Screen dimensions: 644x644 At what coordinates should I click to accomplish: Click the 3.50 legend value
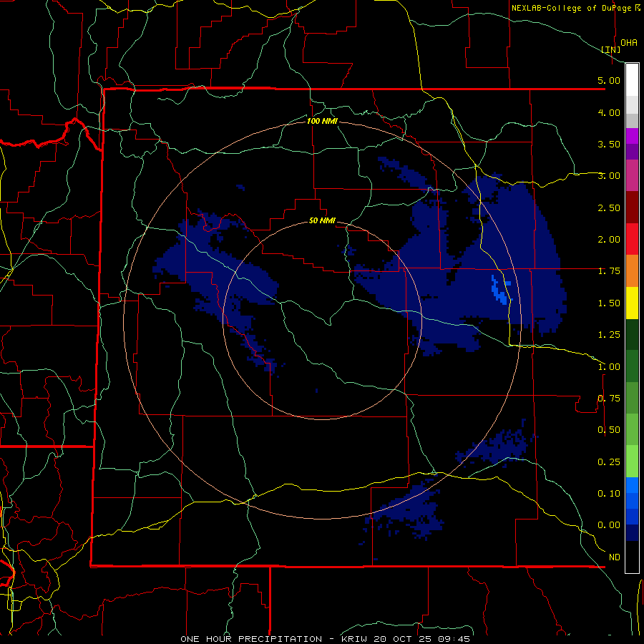pyautogui.click(x=609, y=144)
